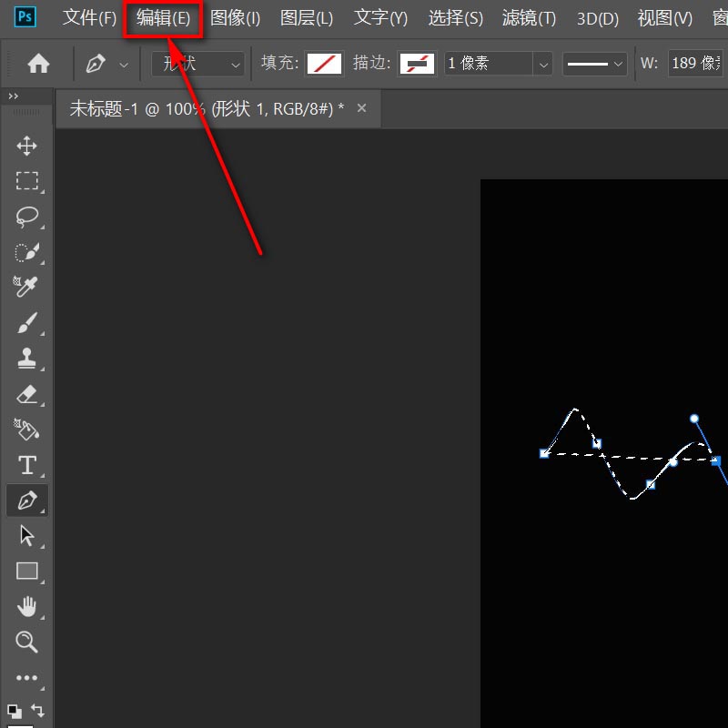
Task: Click the 填充 fill color swatch
Action: click(x=324, y=64)
